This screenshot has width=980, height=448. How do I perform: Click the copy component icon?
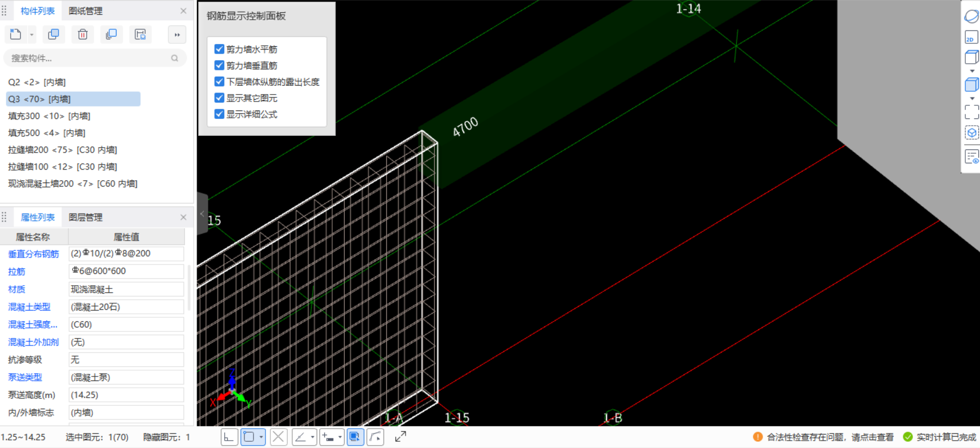click(54, 34)
